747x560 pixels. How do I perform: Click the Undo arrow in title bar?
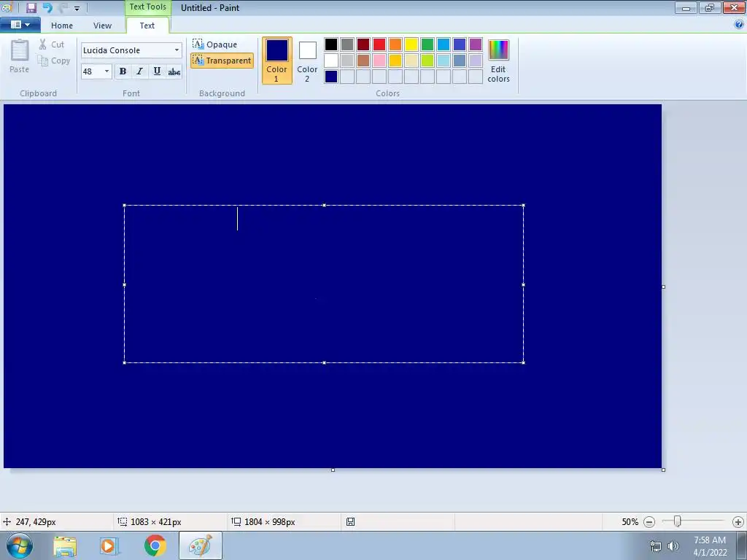pyautogui.click(x=47, y=7)
